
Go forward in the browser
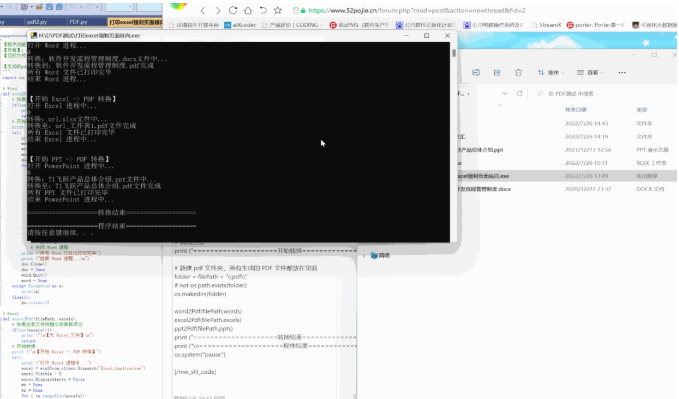point(218,10)
